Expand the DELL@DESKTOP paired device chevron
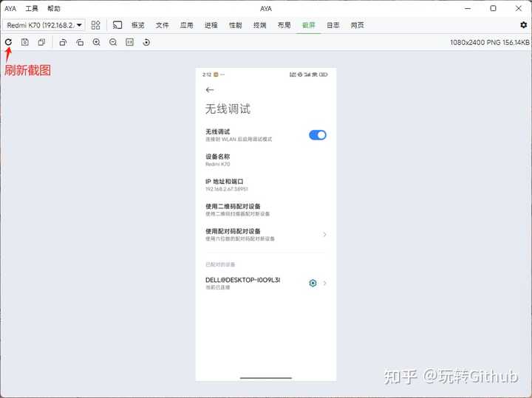The height and width of the screenshot is (398, 532). pos(324,284)
